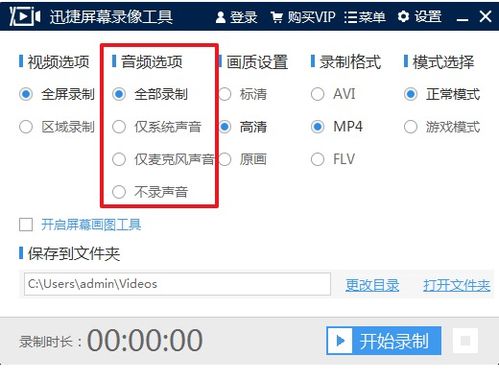Viewport: 499px width, 380px height.
Task: Click the 画质设置 section heading
Action: 257,62
